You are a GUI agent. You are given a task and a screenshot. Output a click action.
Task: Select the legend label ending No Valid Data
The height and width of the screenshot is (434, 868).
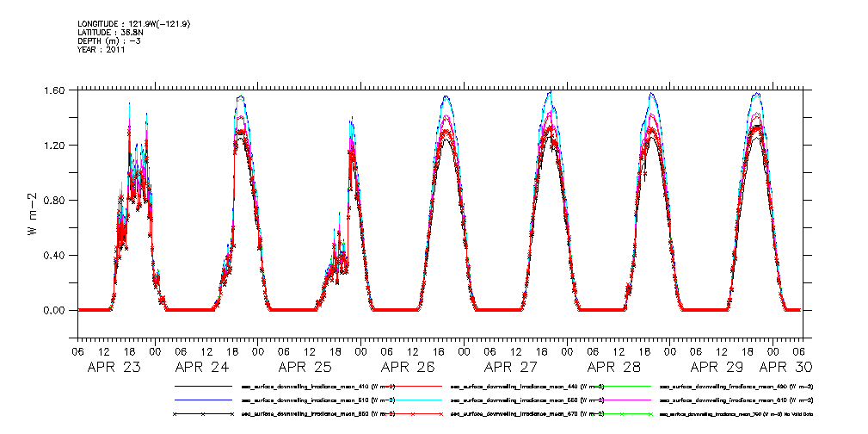736,414
